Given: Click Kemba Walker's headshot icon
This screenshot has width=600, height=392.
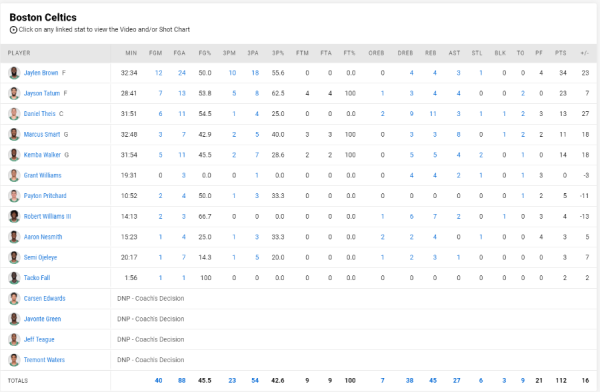Looking at the screenshot, I should (14, 155).
